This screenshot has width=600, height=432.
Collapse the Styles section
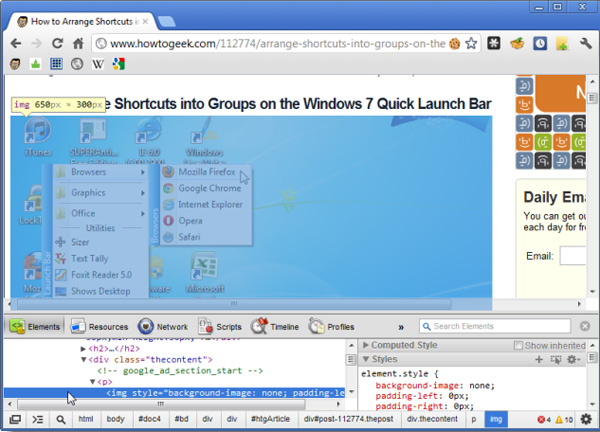(x=366, y=359)
